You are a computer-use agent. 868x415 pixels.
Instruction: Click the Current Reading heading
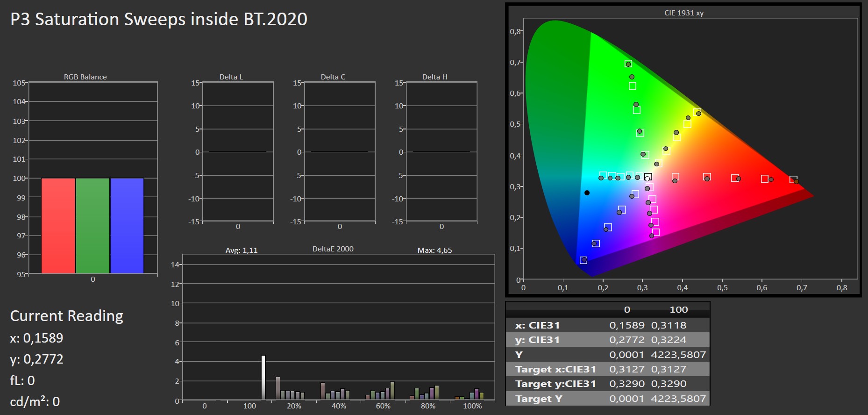(x=67, y=316)
